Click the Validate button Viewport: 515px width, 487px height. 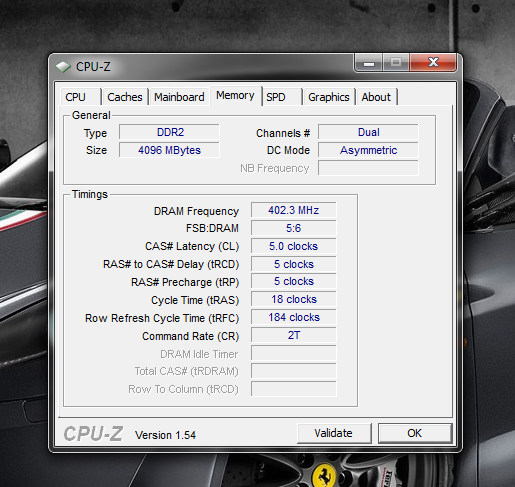click(334, 433)
